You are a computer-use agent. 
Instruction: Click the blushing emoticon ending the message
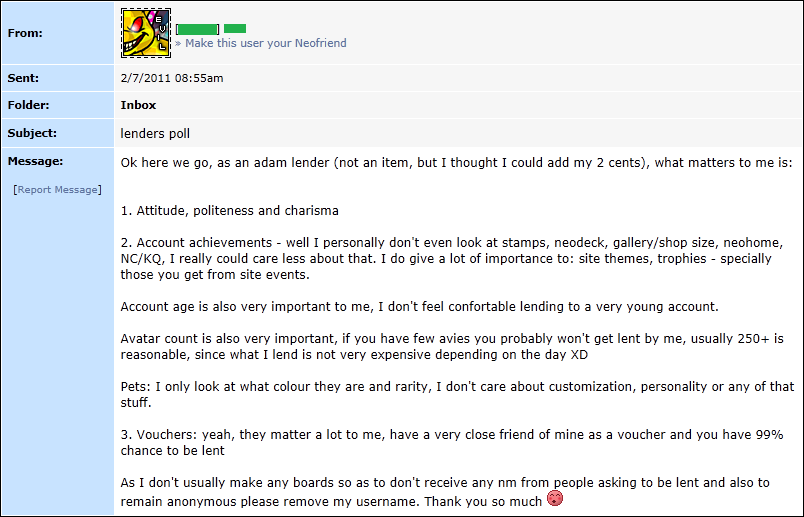tap(555, 498)
